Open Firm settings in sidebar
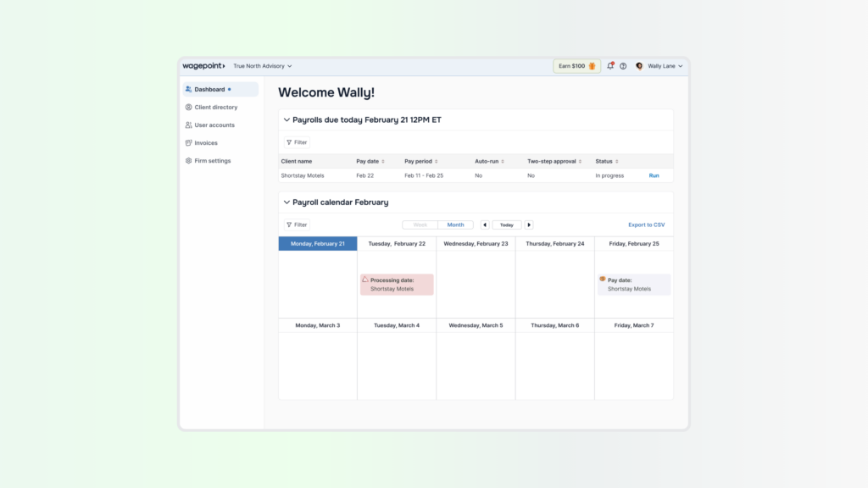This screenshot has width=868, height=488. click(x=212, y=161)
